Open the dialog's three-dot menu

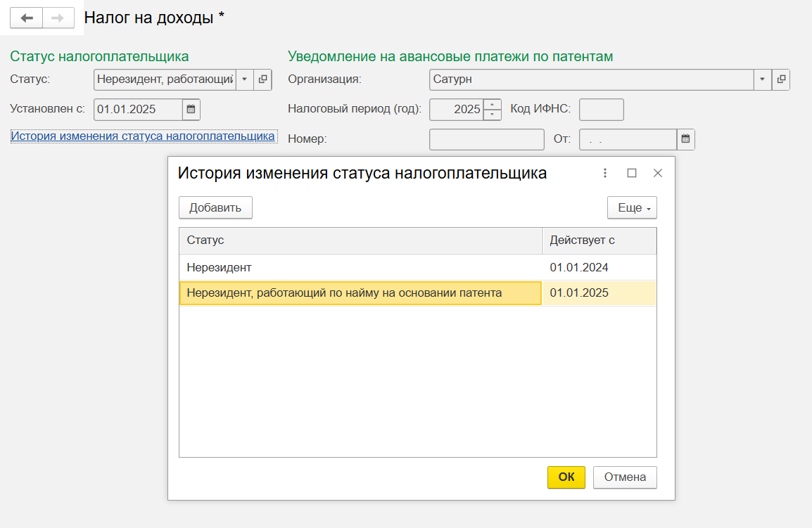(605, 173)
